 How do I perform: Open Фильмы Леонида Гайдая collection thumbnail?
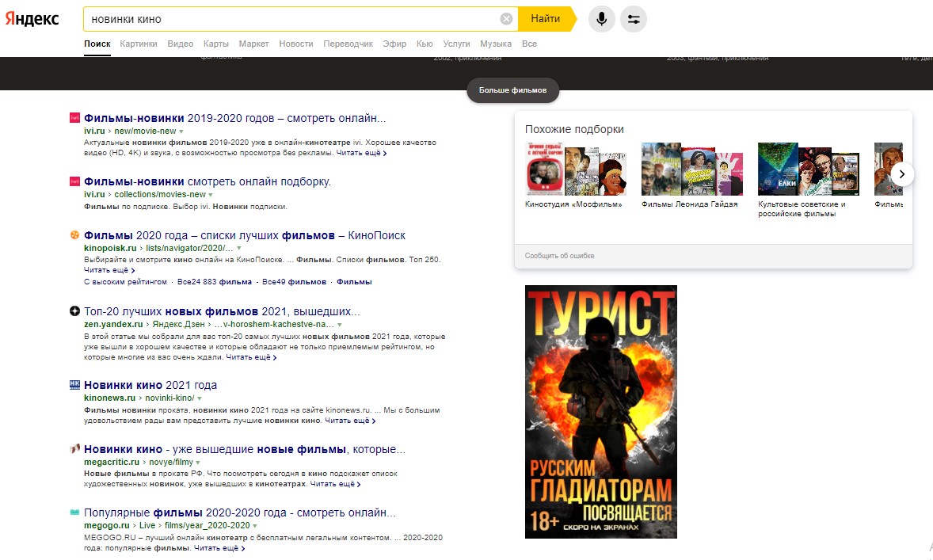pos(692,169)
